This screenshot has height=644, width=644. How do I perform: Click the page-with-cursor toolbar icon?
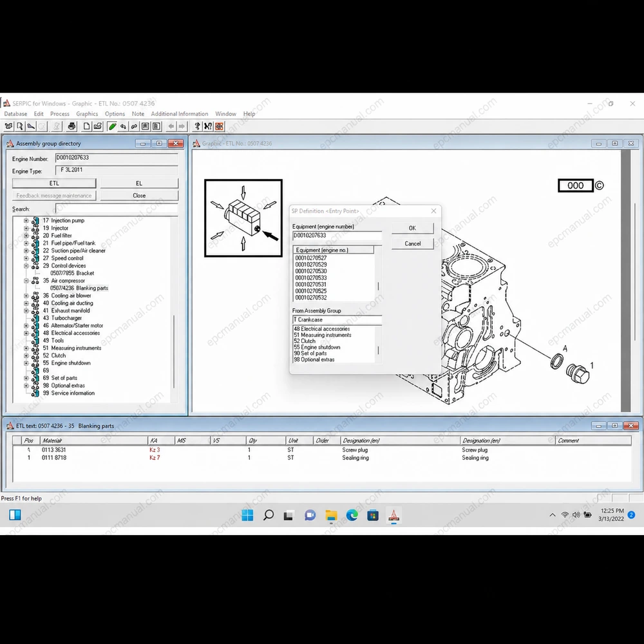click(20, 126)
